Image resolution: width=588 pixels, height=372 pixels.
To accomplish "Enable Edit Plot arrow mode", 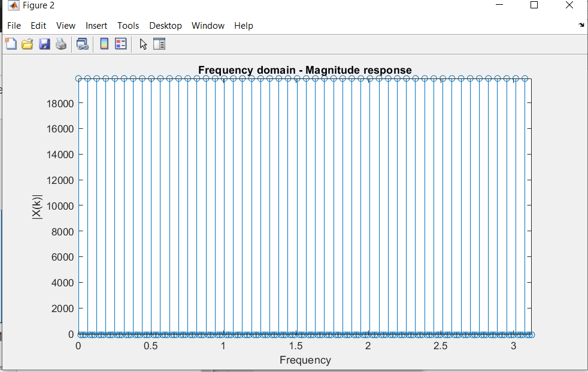I will click(143, 44).
